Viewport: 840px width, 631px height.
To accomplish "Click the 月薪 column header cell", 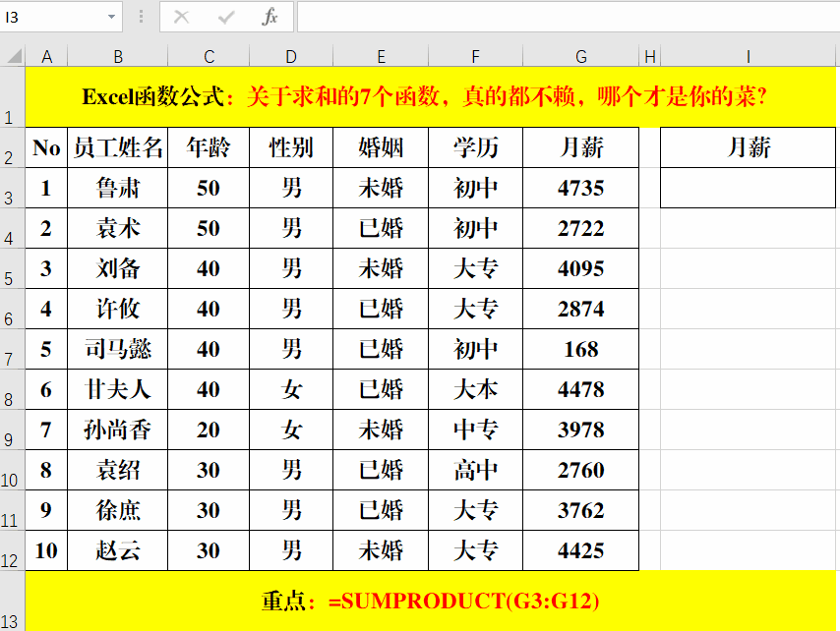I will [580, 146].
